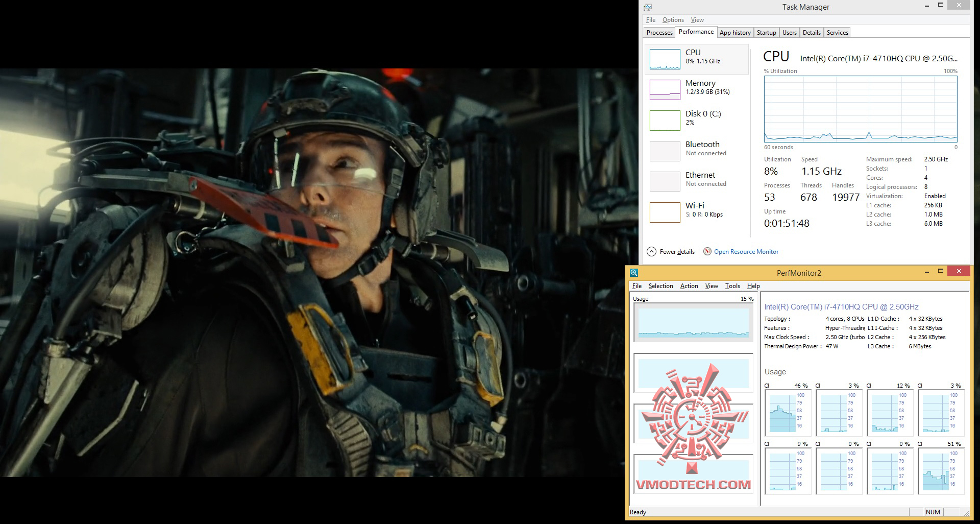Minimize the Task Manager window
This screenshot has width=980, height=524.
click(927, 6)
